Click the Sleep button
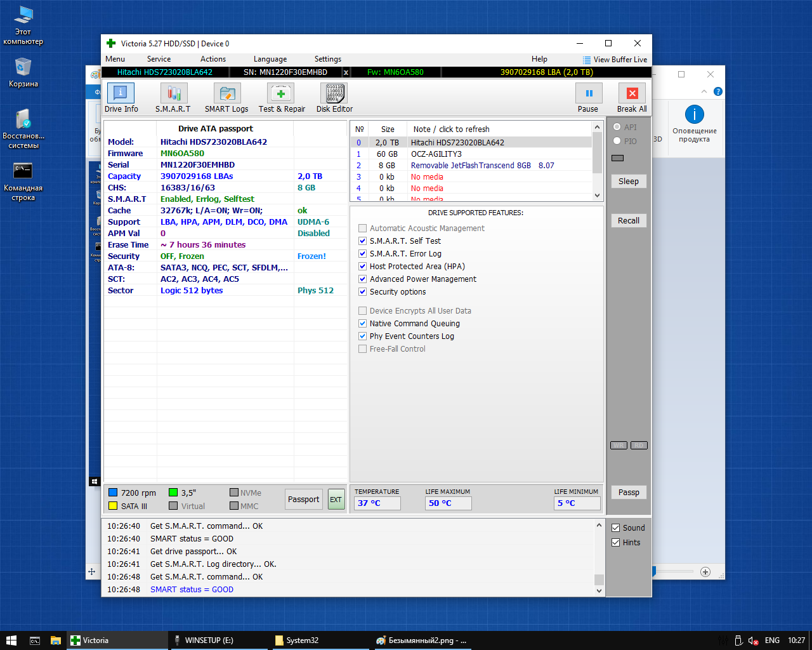Screen dimensions: 812x650 pos(629,181)
